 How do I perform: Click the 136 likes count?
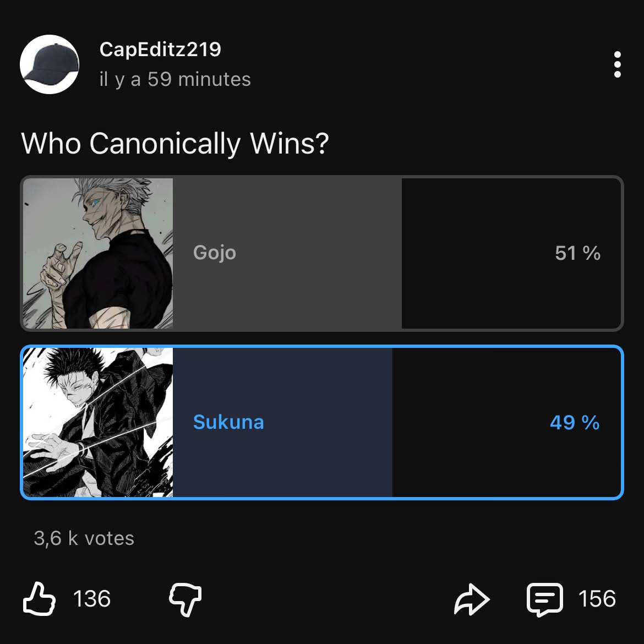click(92, 599)
